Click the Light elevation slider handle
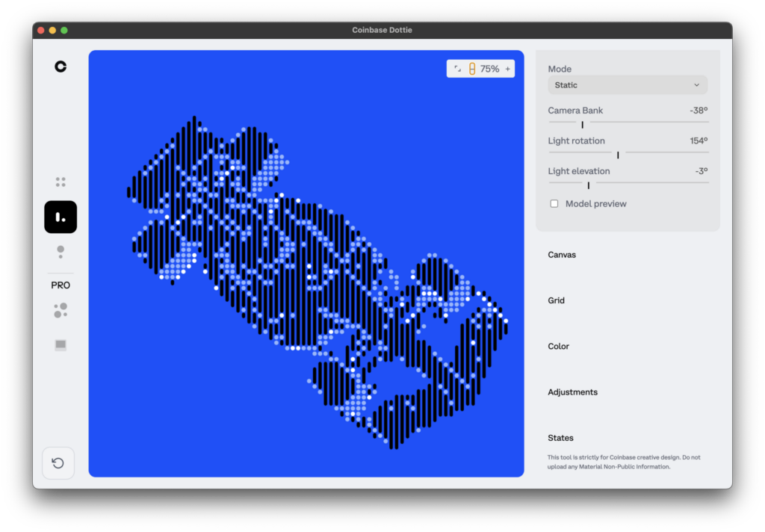765x532 pixels. (589, 185)
